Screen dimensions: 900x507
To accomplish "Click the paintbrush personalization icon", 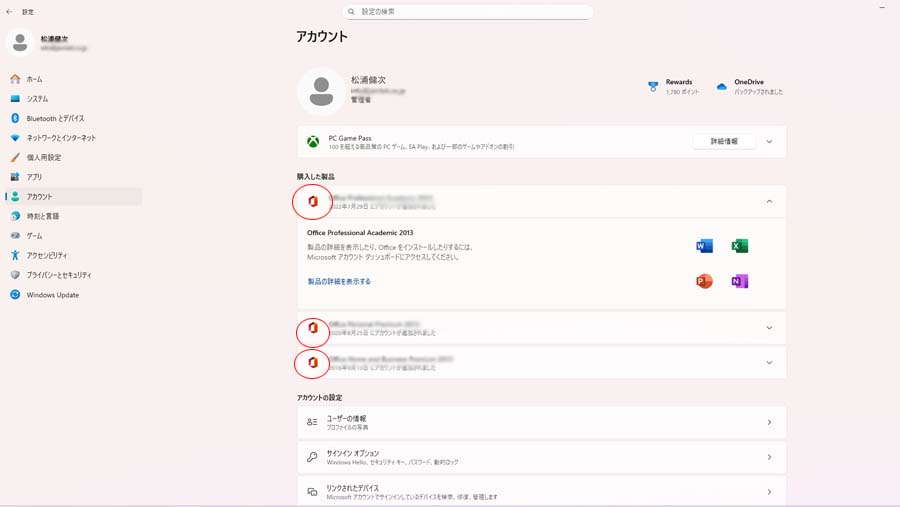I will click(x=15, y=157).
